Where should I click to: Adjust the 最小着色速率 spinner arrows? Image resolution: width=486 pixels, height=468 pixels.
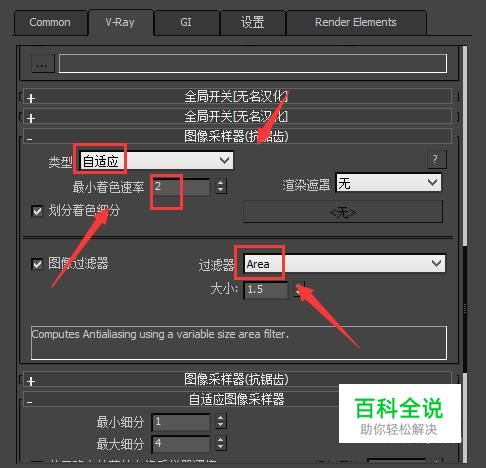pyautogui.click(x=220, y=187)
